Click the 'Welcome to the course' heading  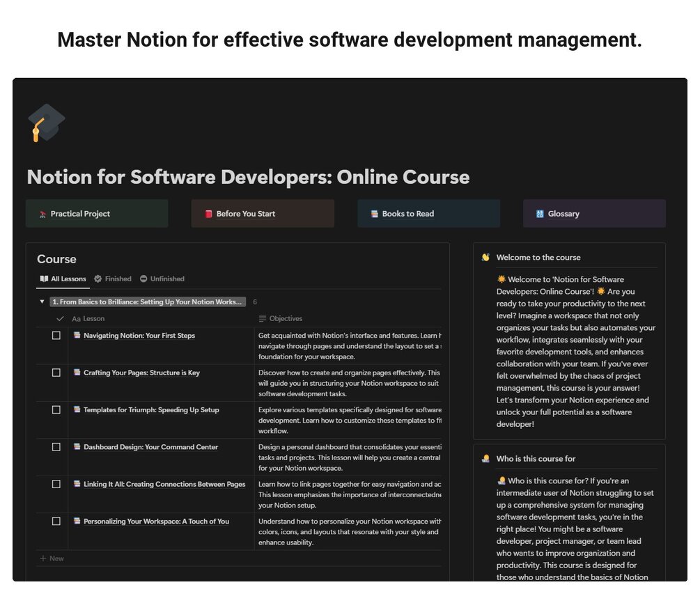click(538, 258)
